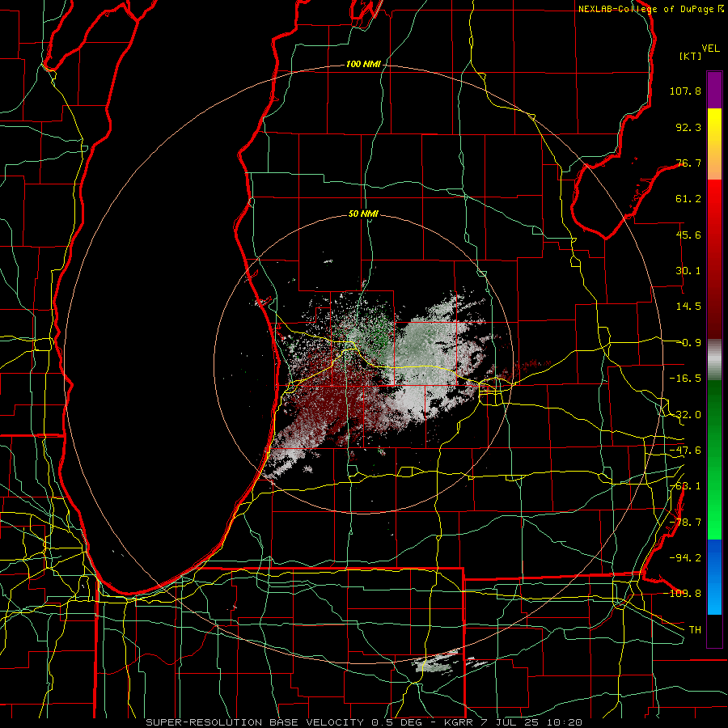Click the -16.5 velocity scale value
Viewport: 728px width, 728px height.
685,379
